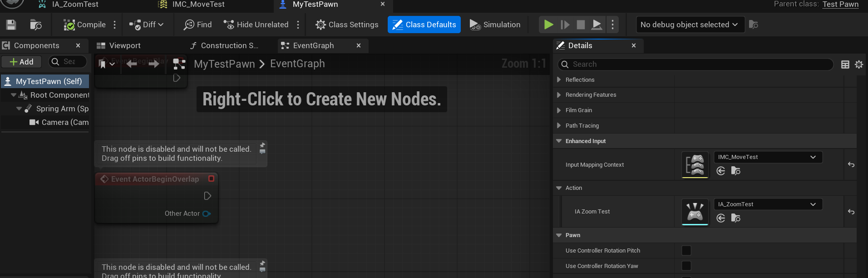Image resolution: width=868 pixels, height=278 pixels.
Task: Navigate forward in graph history
Action: pos(154,64)
